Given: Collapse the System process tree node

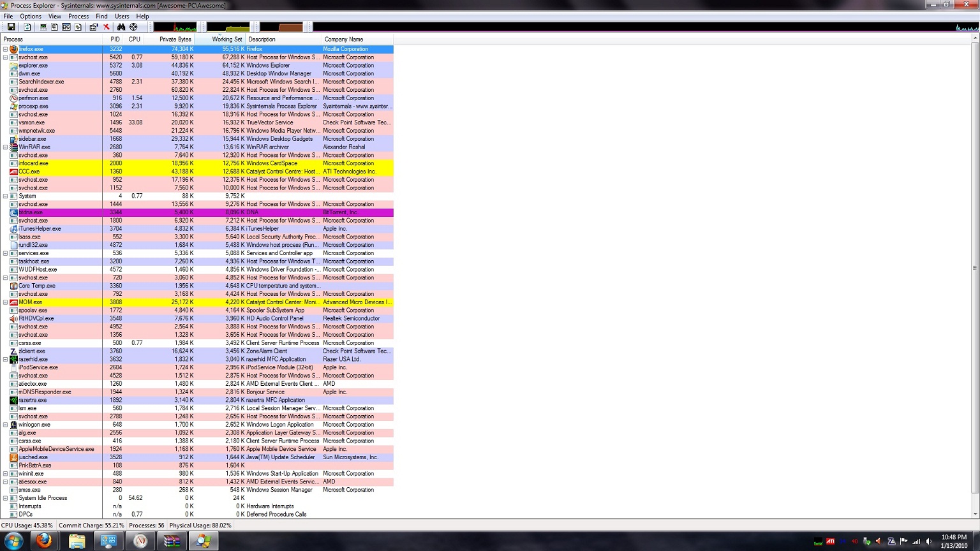Looking at the screenshot, I should tap(6, 196).
